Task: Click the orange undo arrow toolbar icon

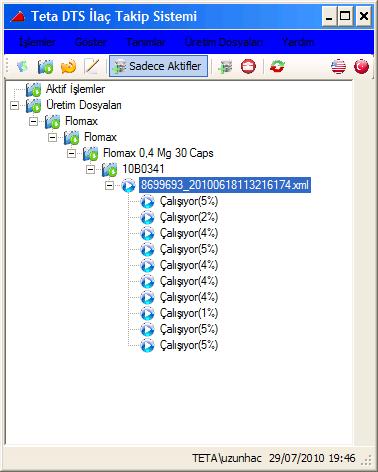Action: click(68, 66)
